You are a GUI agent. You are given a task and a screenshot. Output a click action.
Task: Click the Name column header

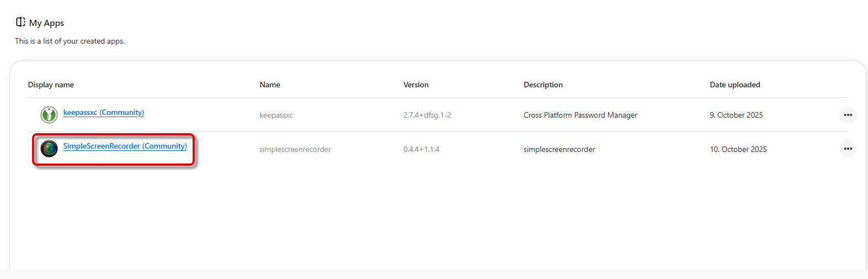[270, 85]
